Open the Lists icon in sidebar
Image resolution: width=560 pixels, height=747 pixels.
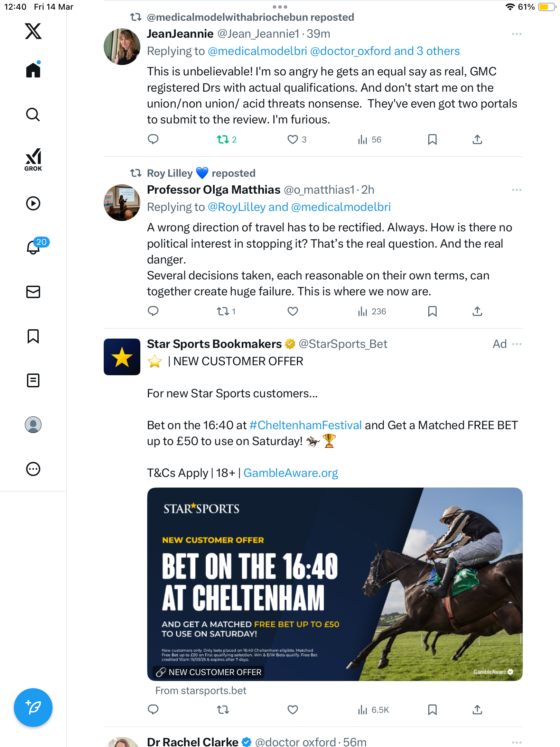coord(33,380)
